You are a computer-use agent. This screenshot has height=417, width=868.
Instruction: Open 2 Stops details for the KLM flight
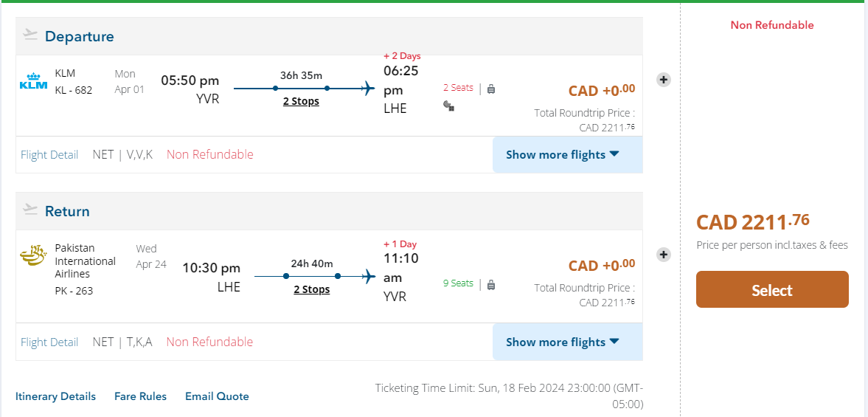tap(301, 101)
